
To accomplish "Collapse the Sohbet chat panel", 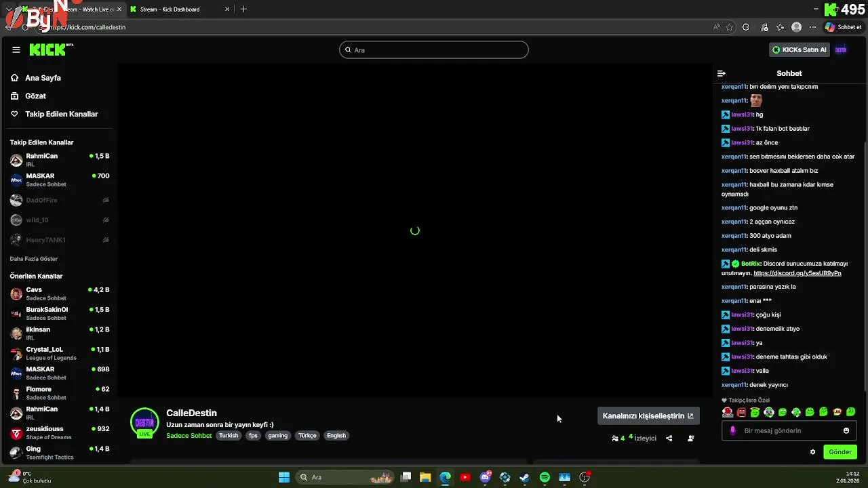I will tap(722, 73).
